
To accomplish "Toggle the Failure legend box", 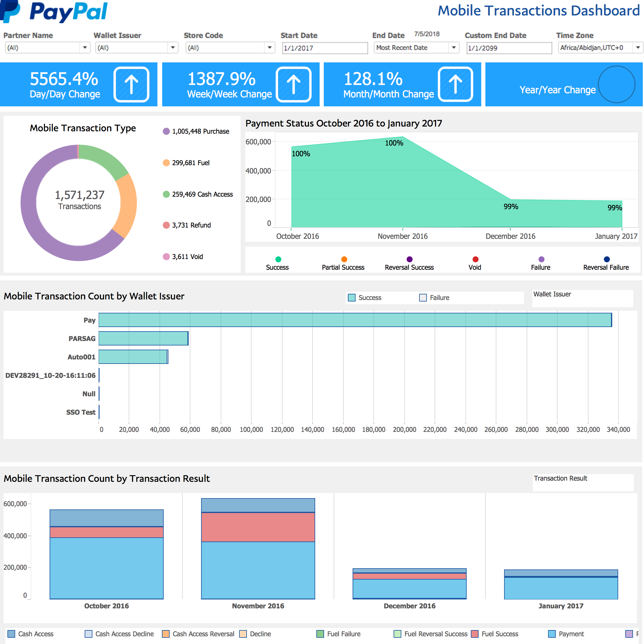I will (x=423, y=298).
